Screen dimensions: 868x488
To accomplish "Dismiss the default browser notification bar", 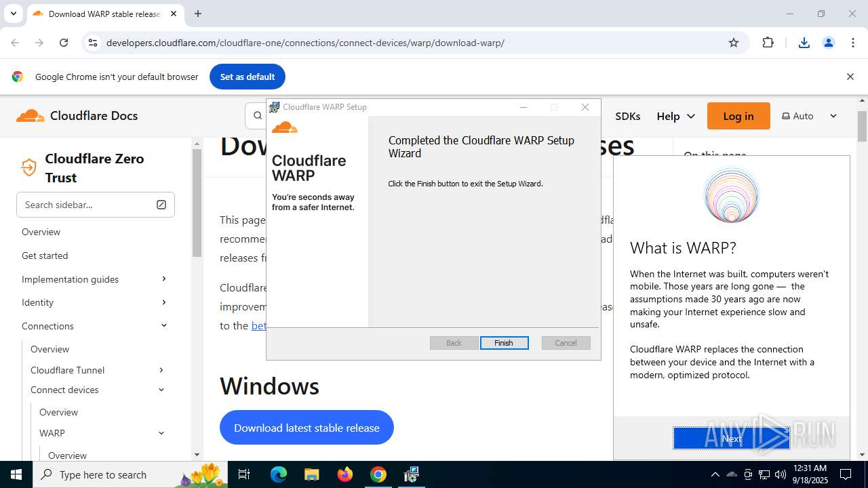I will click(x=850, y=77).
